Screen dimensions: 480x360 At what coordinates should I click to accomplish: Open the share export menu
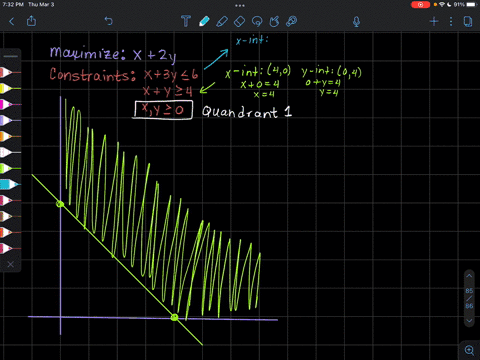(x=31, y=21)
